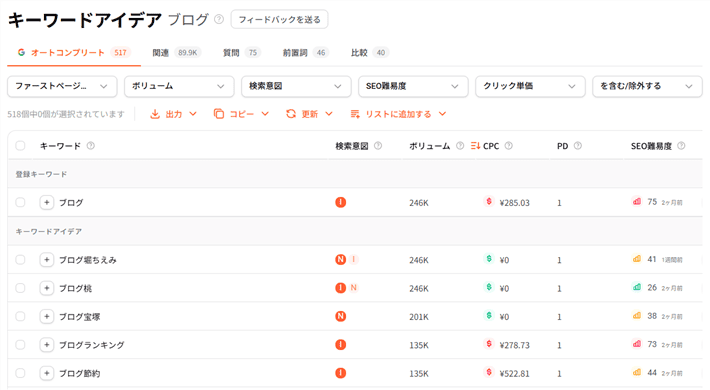Image resolution: width=710 pixels, height=390 pixels.
Task: Click help icon beside ボリューム column header
Action: pos(460,146)
